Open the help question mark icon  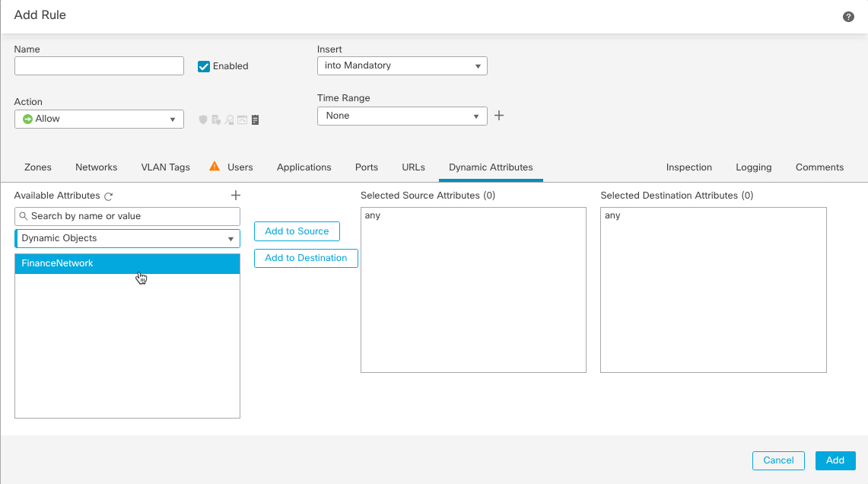pyautogui.click(x=848, y=16)
